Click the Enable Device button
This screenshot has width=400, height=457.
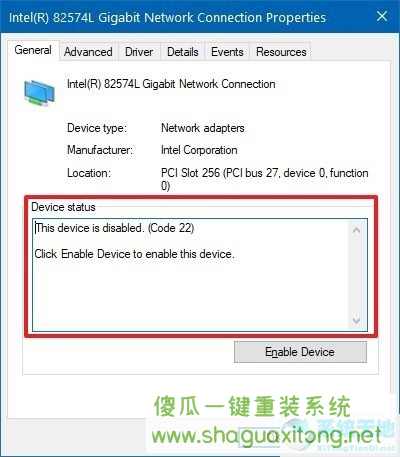300,352
